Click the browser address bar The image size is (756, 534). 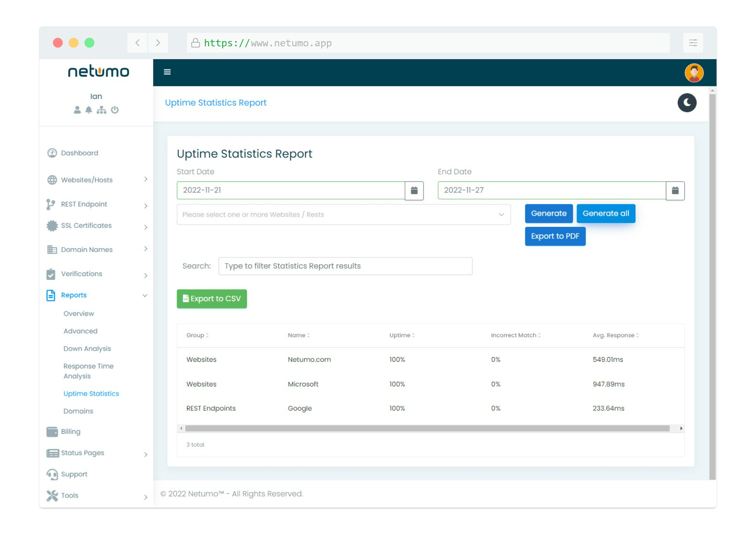coord(428,43)
